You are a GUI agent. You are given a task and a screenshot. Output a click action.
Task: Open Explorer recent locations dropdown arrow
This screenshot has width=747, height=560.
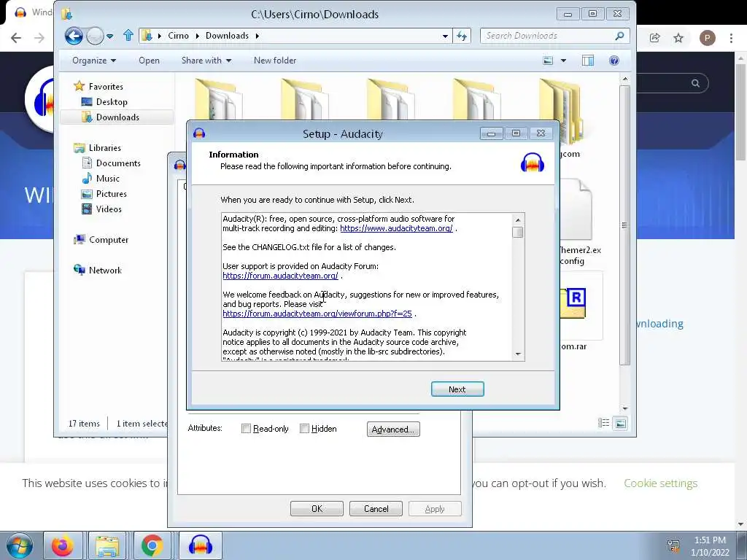point(109,36)
